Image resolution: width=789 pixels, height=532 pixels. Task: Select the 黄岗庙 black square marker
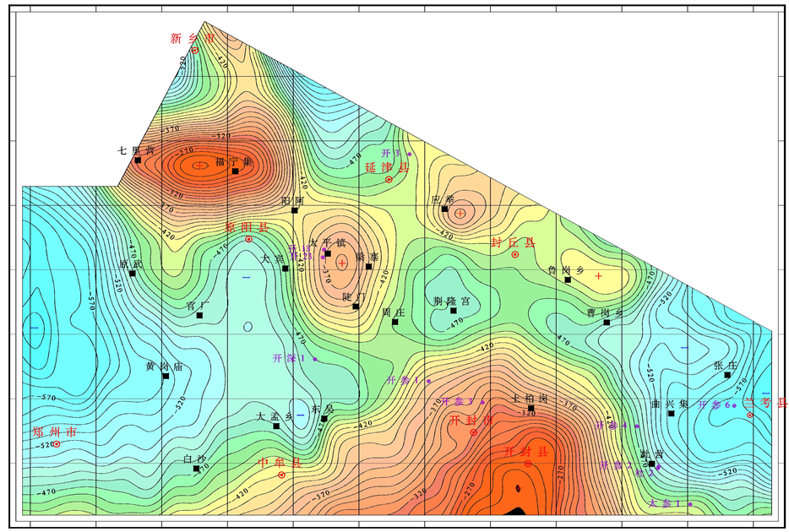click(x=166, y=376)
